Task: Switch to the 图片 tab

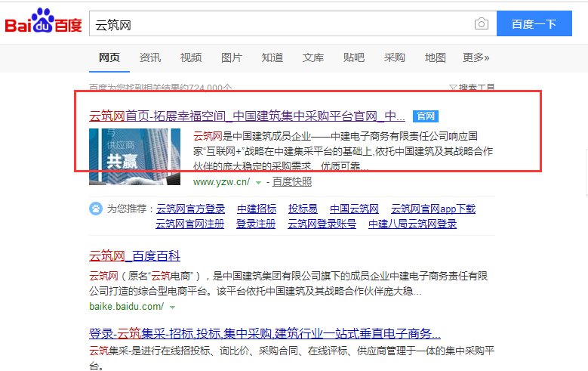Action: [x=232, y=57]
